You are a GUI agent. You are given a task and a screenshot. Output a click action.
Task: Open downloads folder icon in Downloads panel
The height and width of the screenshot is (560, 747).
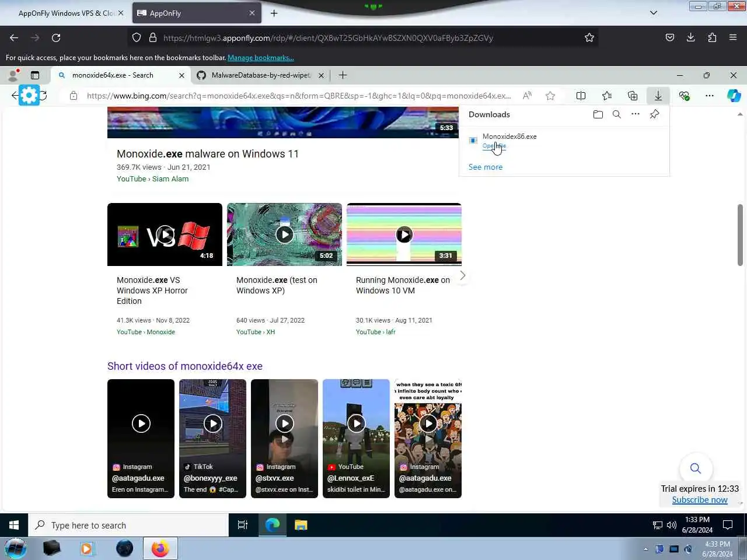pos(598,114)
